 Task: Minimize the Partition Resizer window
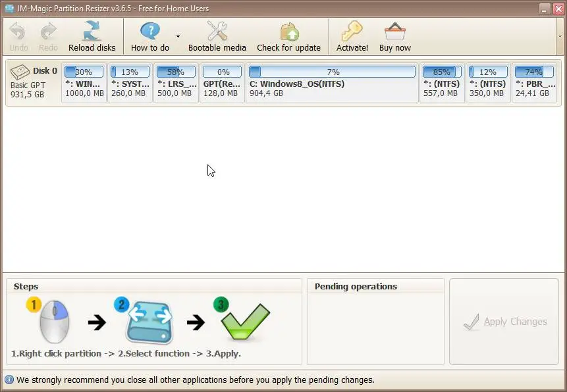[544, 9]
